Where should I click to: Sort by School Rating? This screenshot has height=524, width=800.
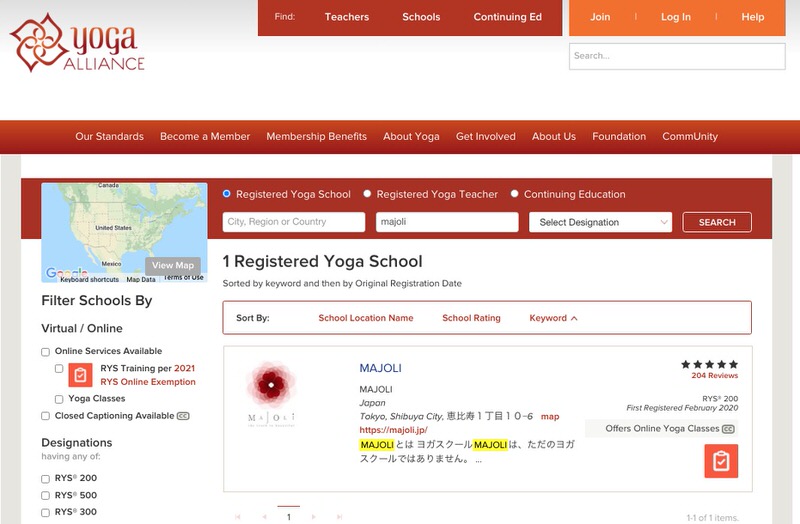471,318
